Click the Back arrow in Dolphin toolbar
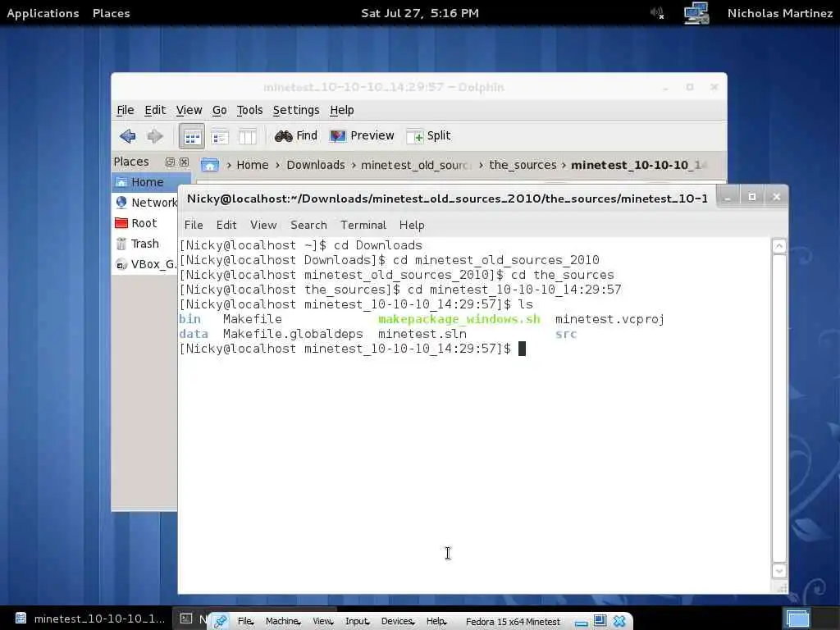This screenshot has height=630, width=840. click(127, 136)
